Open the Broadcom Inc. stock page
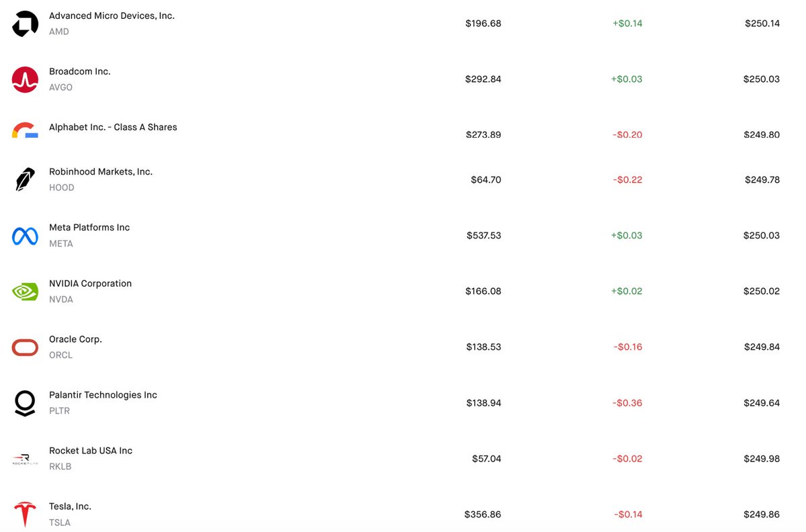Viewport: 806px width, 532px height. click(79, 71)
